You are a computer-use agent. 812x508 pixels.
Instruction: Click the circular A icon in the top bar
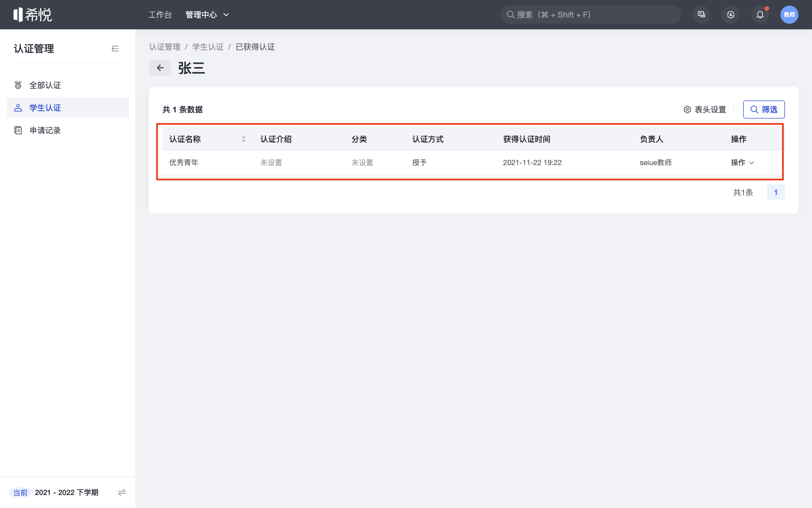731,15
